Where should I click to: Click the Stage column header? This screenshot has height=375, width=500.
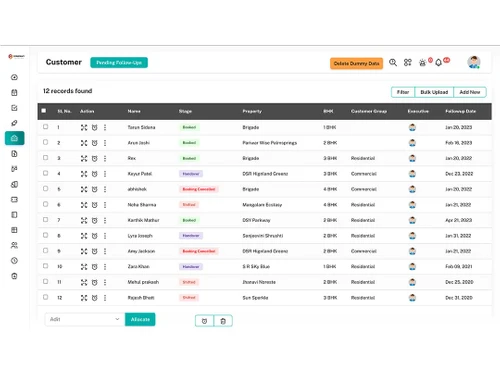(185, 111)
